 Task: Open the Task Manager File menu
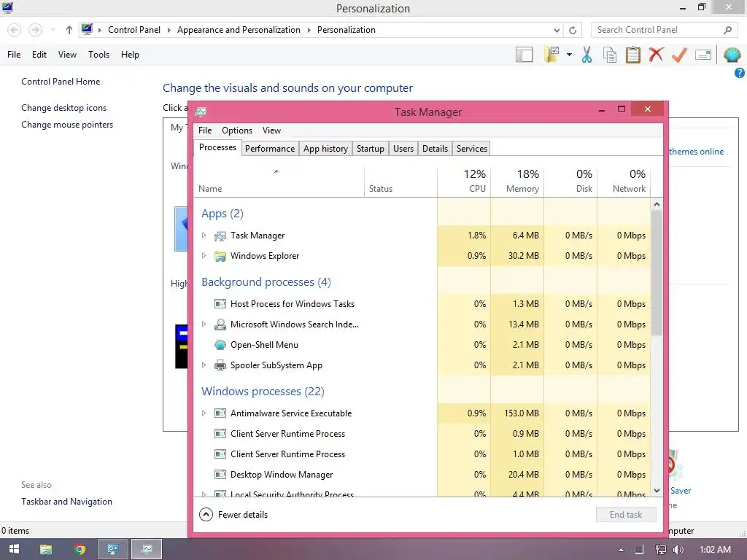point(205,131)
